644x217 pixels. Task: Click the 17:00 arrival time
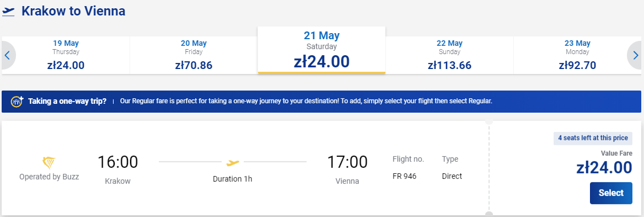pos(347,162)
